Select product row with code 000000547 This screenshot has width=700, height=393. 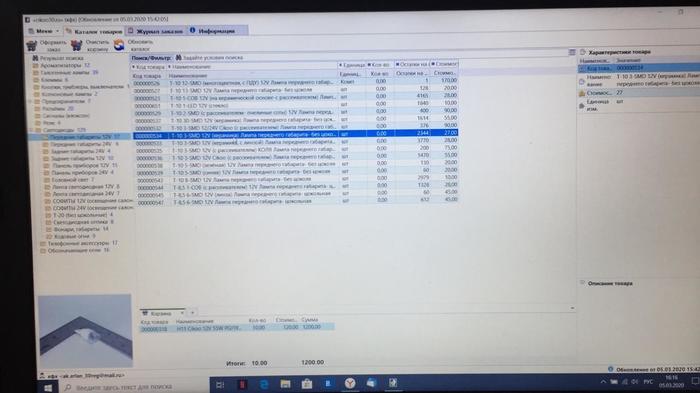click(296, 202)
